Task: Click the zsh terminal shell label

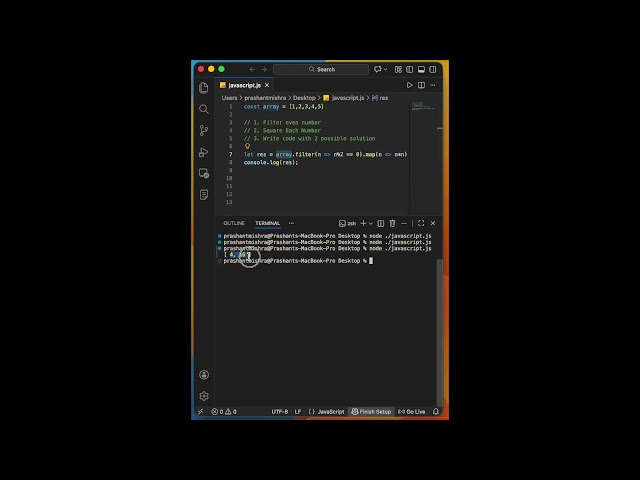Action: coord(347,223)
